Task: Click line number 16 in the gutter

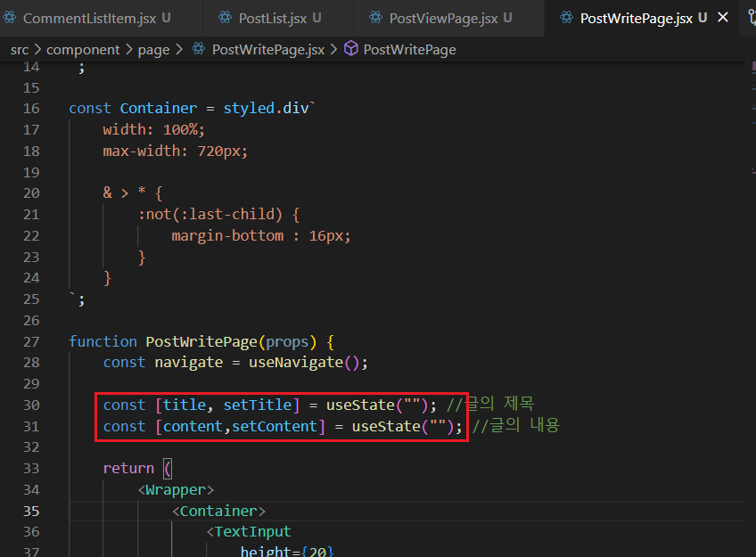Action: tap(31, 109)
